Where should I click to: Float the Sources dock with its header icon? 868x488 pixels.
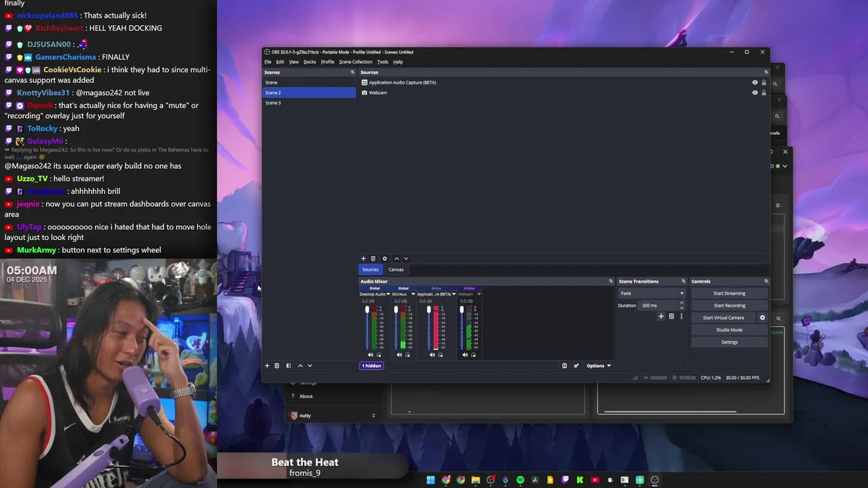click(x=766, y=72)
